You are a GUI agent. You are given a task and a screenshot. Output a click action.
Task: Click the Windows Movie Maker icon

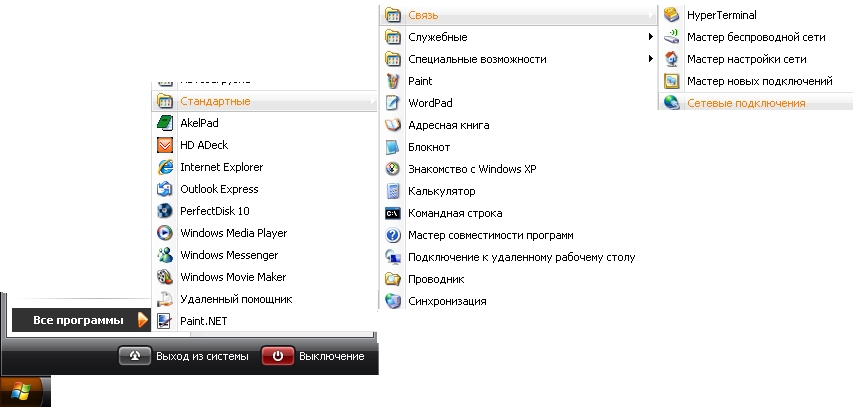click(165, 277)
